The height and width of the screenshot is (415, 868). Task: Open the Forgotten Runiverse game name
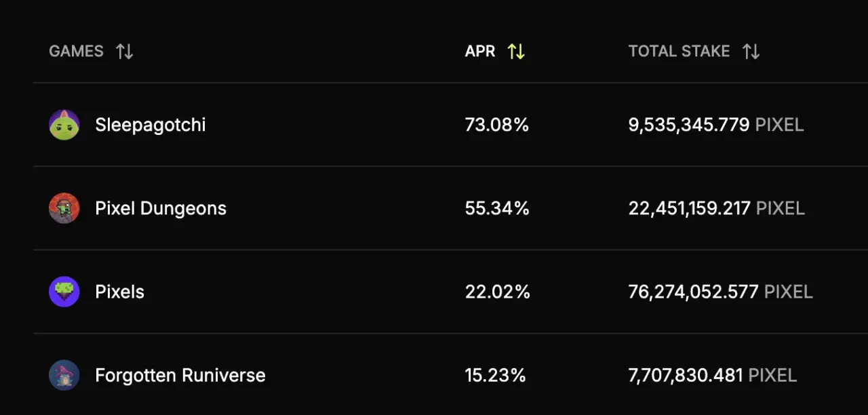[180, 376]
